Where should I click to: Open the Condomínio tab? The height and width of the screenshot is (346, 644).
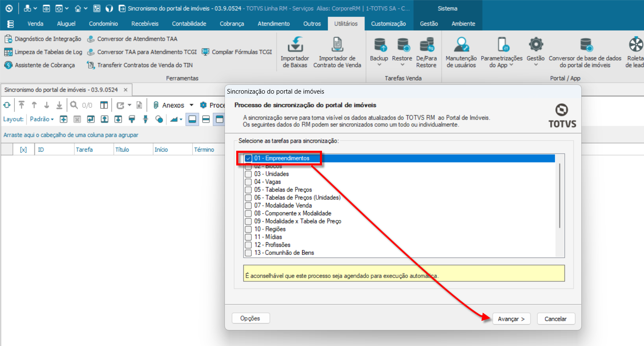(x=103, y=24)
